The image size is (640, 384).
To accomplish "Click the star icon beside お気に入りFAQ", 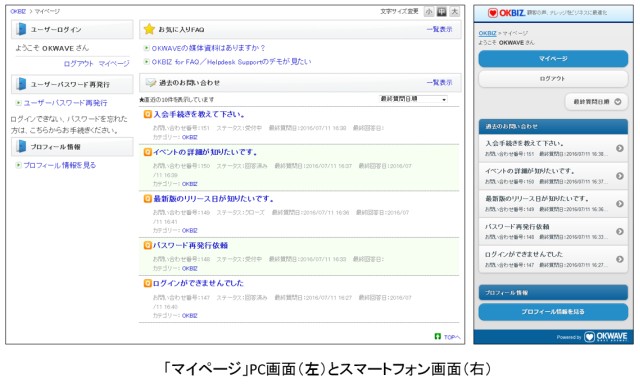I will click(149, 29).
